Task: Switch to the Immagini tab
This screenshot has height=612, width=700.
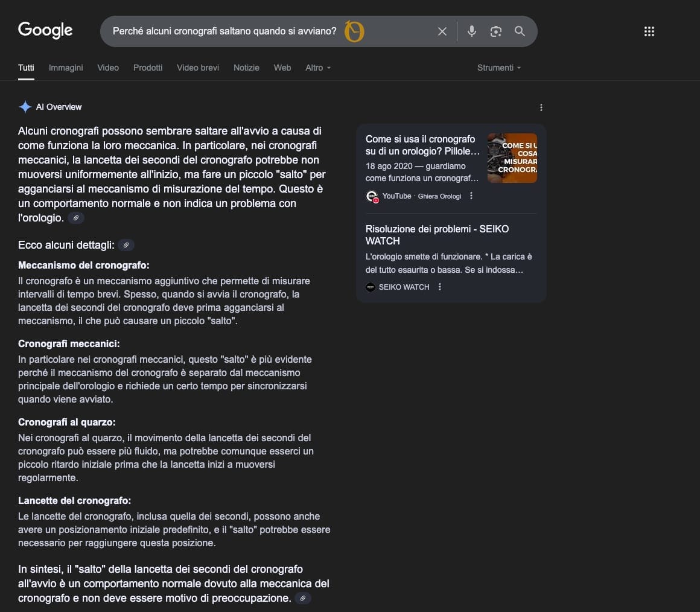Action: point(66,68)
